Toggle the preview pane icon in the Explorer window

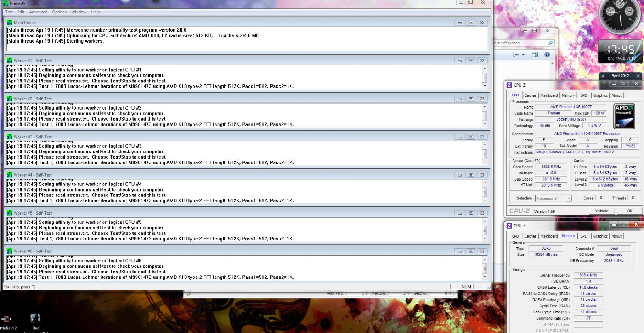coord(535,55)
